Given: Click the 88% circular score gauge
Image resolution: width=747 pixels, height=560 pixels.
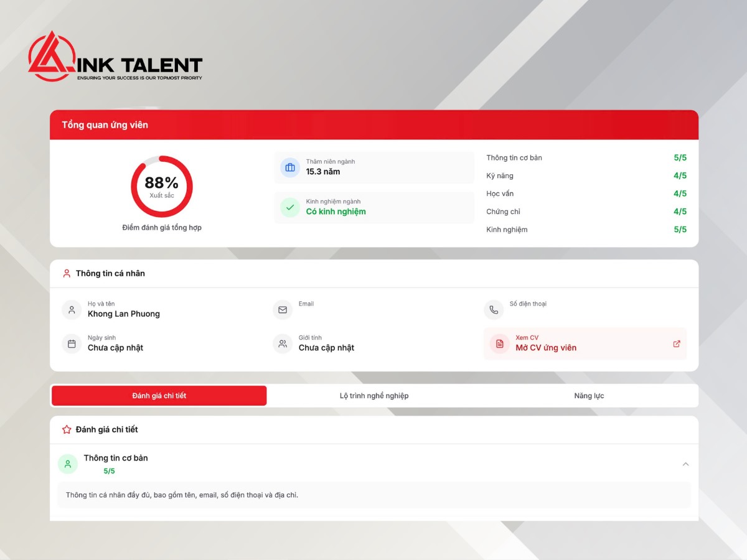Looking at the screenshot, I should [x=161, y=187].
